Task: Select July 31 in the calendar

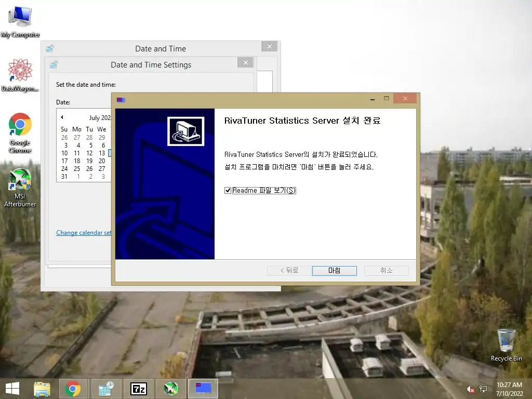Action: [x=64, y=177]
